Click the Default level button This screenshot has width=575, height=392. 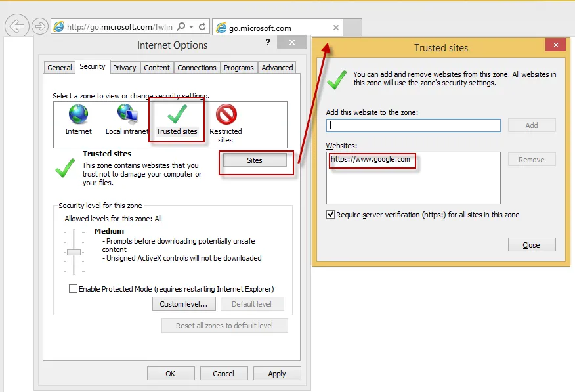tap(252, 304)
